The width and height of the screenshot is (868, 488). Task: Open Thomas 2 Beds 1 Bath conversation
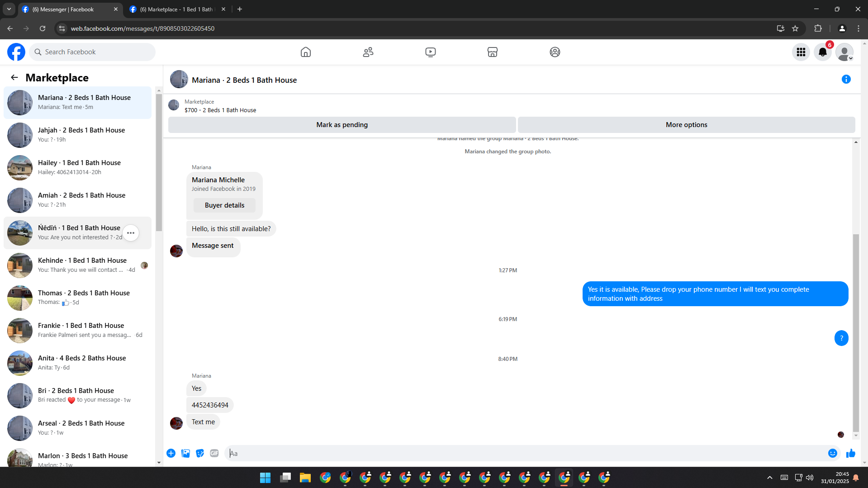coord(78,298)
